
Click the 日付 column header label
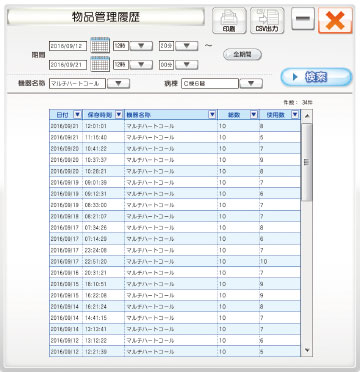[x=62, y=115]
